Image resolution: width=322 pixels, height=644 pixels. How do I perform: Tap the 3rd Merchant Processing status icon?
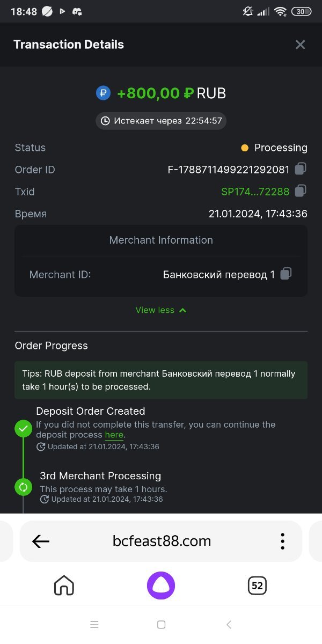point(23,487)
